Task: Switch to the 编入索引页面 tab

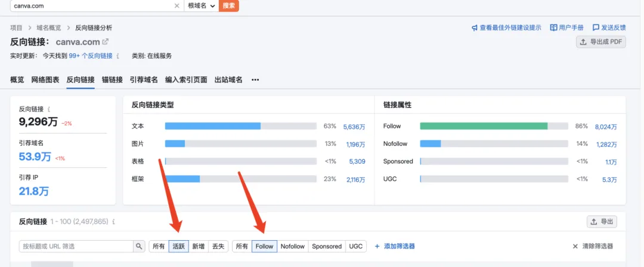Action: [x=186, y=80]
